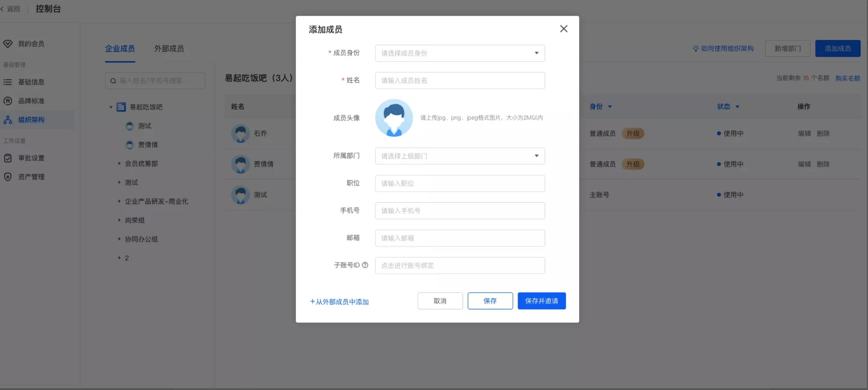This screenshot has width=868, height=390.
Task: Select member 贾倩倩 avatar in tree
Action: [x=130, y=145]
